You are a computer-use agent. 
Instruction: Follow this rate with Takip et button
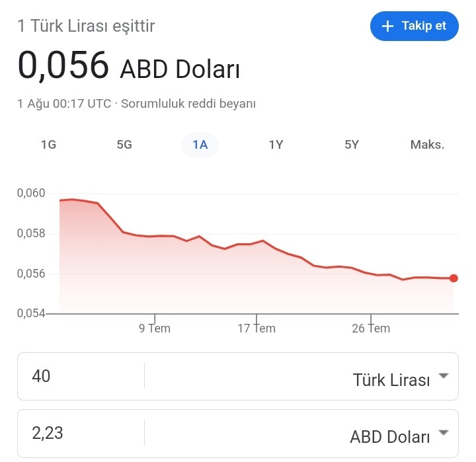[414, 26]
